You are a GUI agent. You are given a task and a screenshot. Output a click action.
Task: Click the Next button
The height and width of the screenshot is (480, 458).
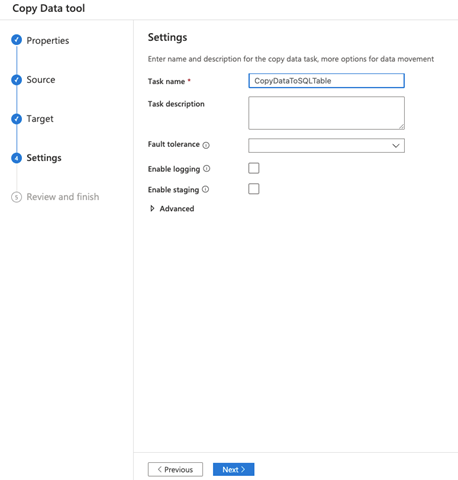click(x=234, y=469)
